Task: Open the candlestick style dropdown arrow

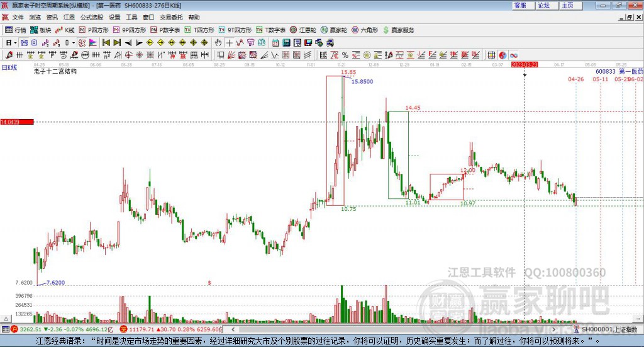Action: click(x=74, y=43)
